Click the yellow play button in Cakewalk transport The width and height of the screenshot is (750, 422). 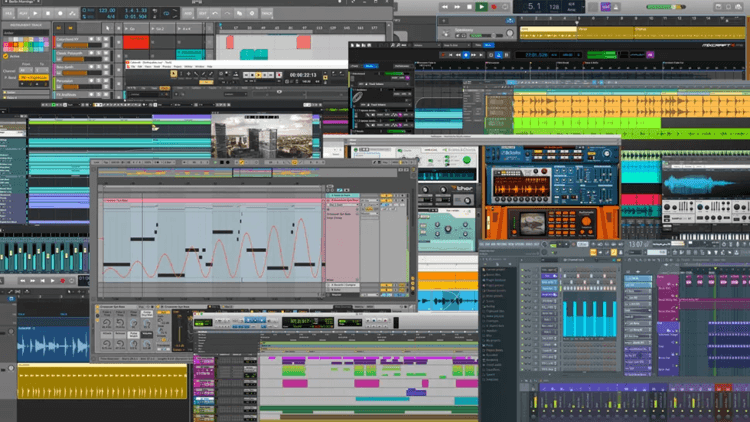[258, 75]
